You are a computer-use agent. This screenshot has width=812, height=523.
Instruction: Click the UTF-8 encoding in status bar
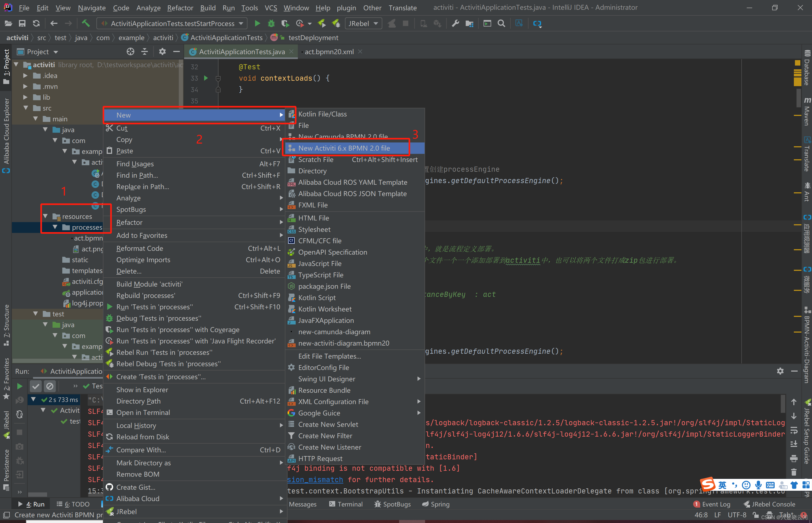[737, 515]
